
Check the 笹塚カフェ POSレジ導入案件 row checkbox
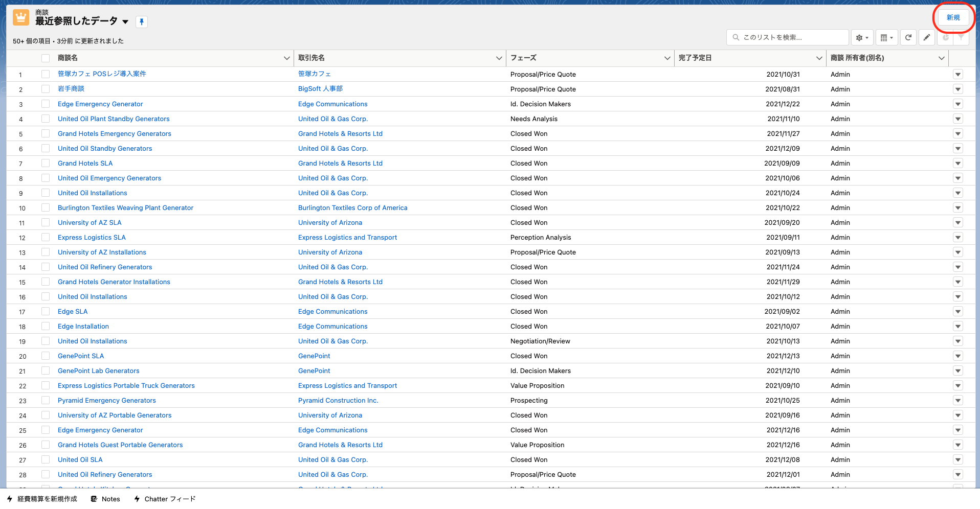(46, 74)
